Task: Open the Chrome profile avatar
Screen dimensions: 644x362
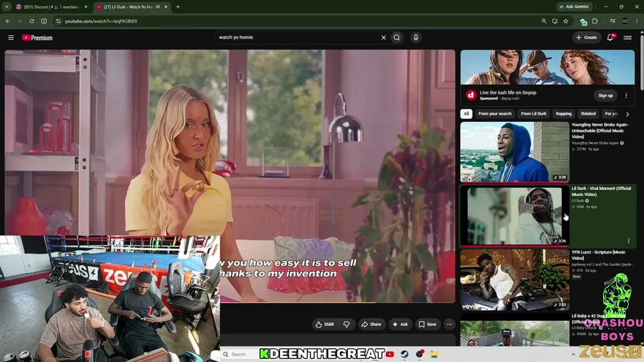Action: tap(625, 21)
